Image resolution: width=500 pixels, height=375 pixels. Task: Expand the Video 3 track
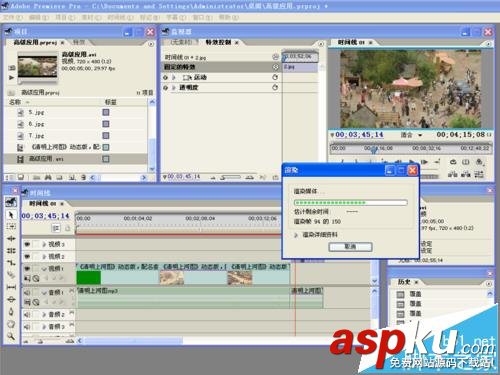(x=44, y=244)
